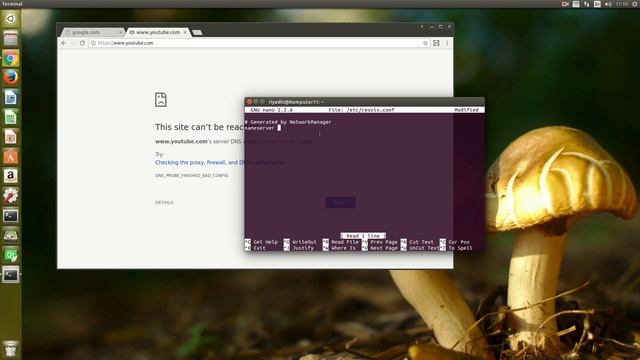The image size is (640, 360).
Task: Click the sad page error icon
Action: [x=161, y=100]
